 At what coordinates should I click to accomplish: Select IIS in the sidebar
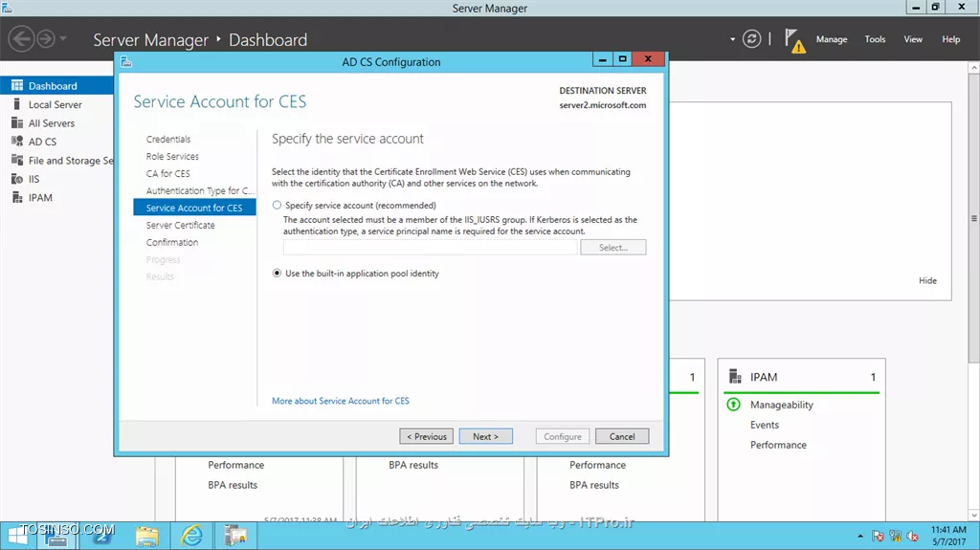click(33, 179)
